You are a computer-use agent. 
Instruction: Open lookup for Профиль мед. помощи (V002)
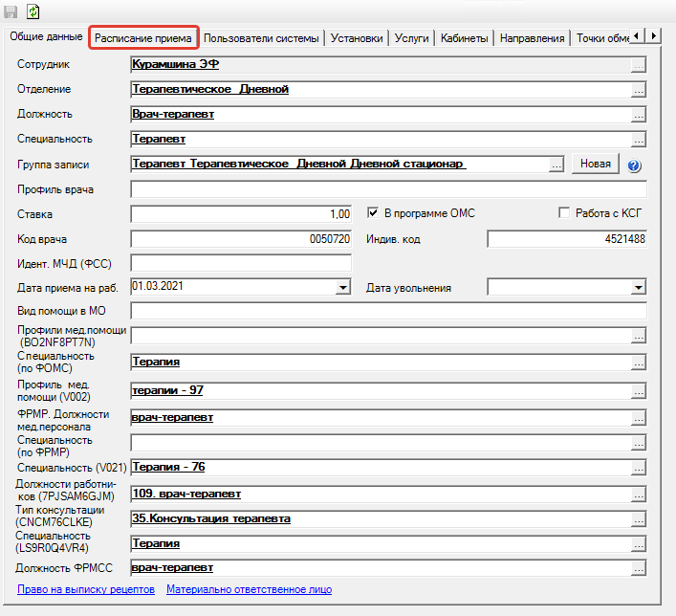[639, 391]
